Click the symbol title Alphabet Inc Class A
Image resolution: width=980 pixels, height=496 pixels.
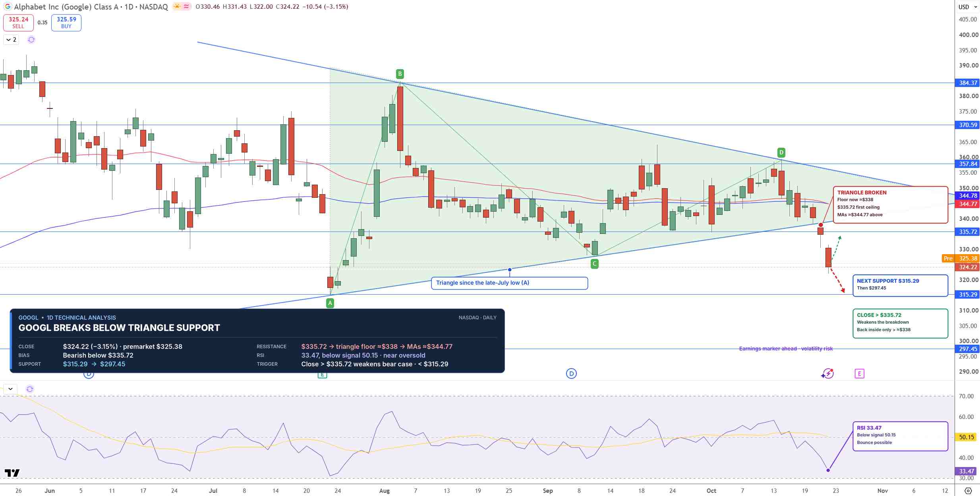pyautogui.click(x=91, y=7)
